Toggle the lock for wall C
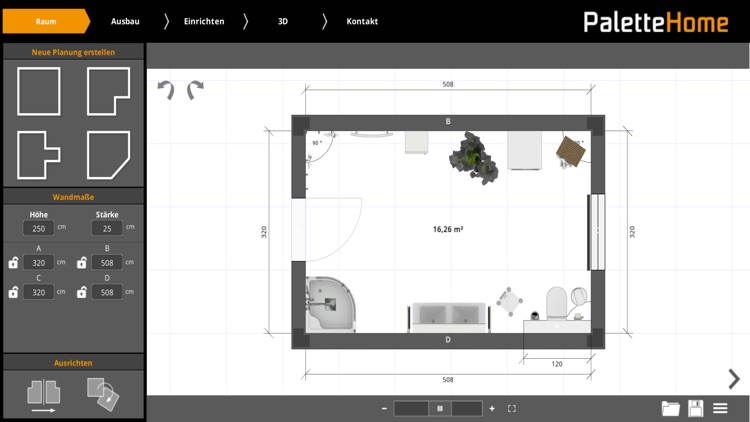Viewport: 750px width, 422px height. pos(13,292)
